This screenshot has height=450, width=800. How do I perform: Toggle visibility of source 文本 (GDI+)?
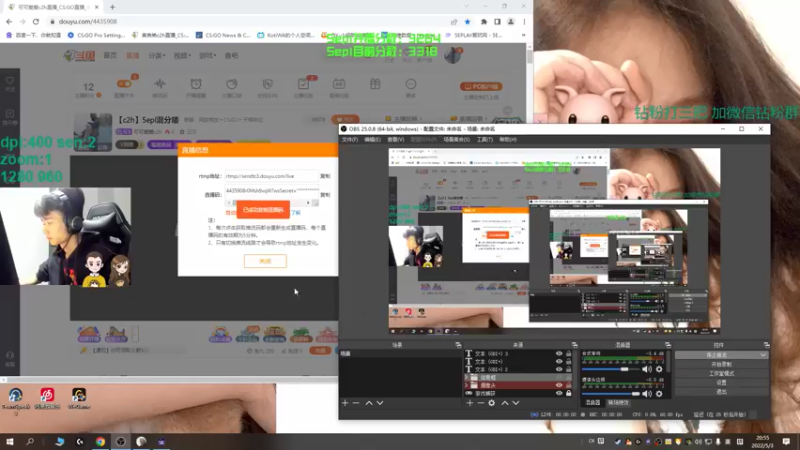pyautogui.click(x=559, y=361)
